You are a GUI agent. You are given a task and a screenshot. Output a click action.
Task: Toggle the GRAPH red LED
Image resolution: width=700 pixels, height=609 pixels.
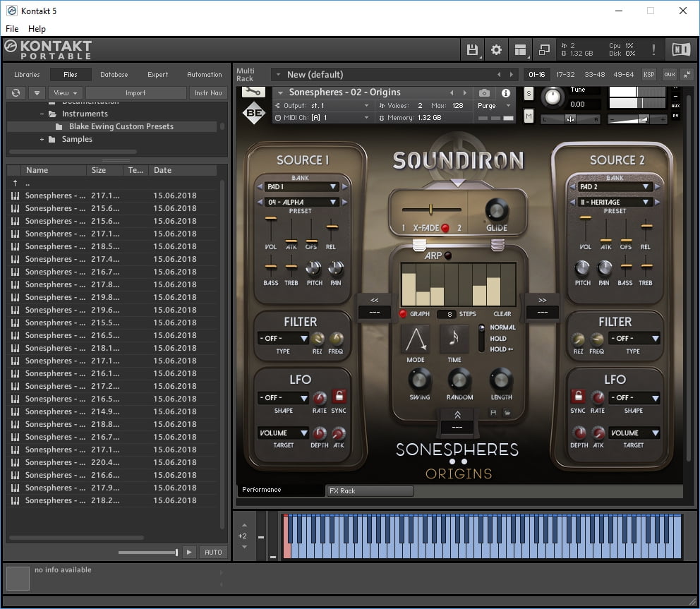point(403,314)
